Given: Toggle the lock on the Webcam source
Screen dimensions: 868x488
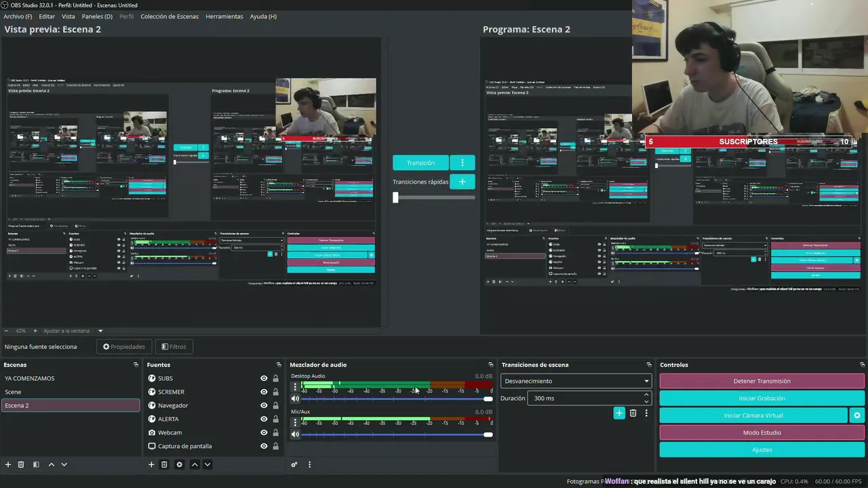Looking at the screenshot, I should click(x=275, y=432).
